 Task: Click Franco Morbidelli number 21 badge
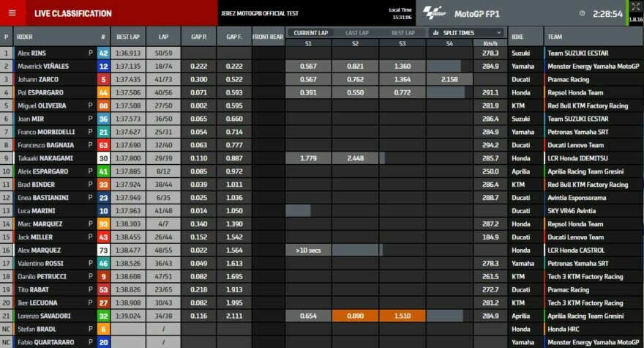click(x=103, y=132)
